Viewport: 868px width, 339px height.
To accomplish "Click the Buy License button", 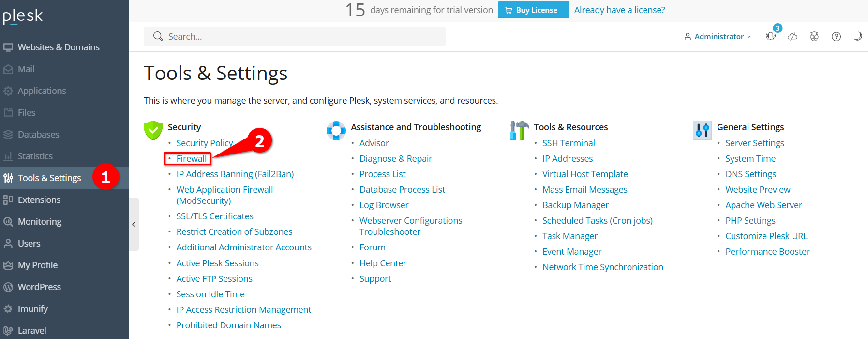I will click(x=533, y=10).
